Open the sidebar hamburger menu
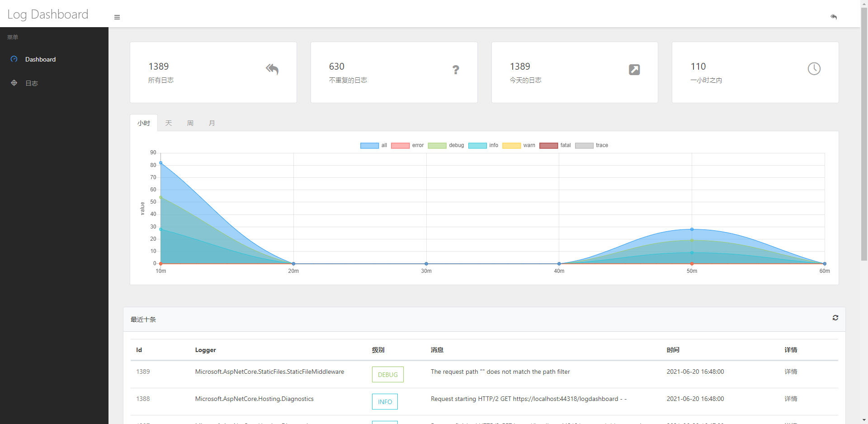Viewport: 868px width, 424px height. coord(117,17)
